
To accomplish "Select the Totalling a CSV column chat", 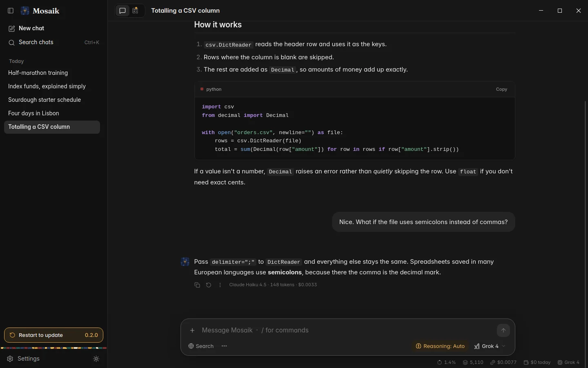I will click(x=52, y=127).
